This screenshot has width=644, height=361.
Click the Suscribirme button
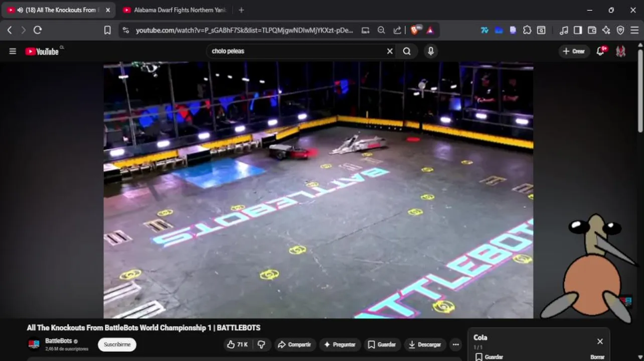click(117, 344)
